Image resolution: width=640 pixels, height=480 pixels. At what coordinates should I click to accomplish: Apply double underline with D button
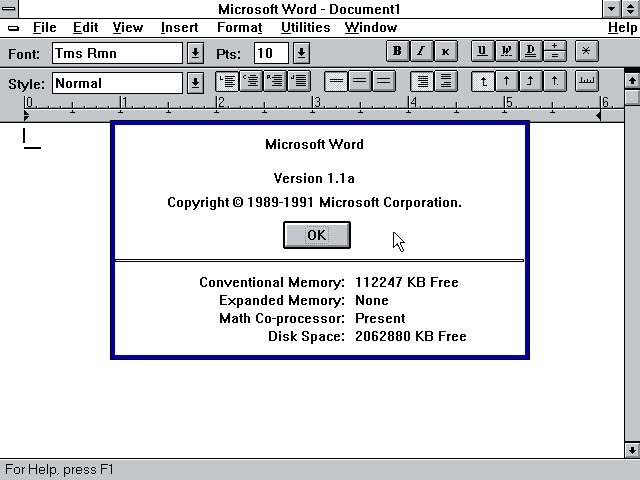tap(530, 52)
